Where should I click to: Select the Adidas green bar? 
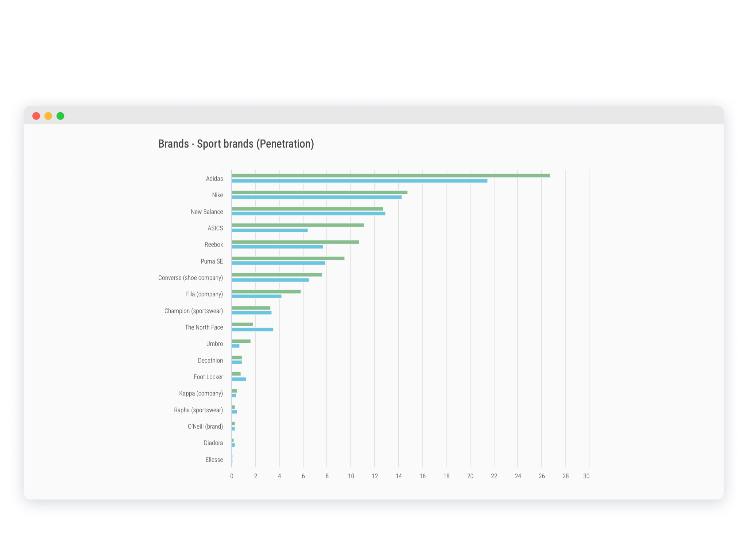391,176
